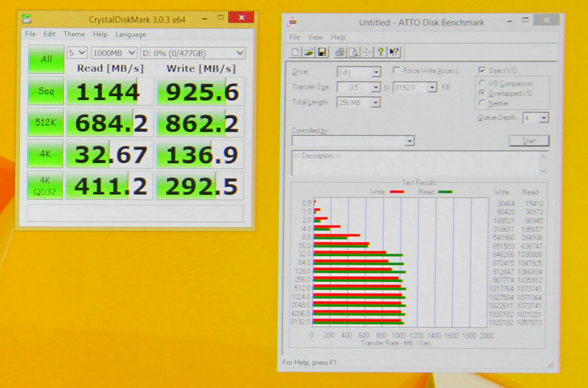
Task: Click the CrystalDiskMark title bar app icon
Action: tap(28, 19)
